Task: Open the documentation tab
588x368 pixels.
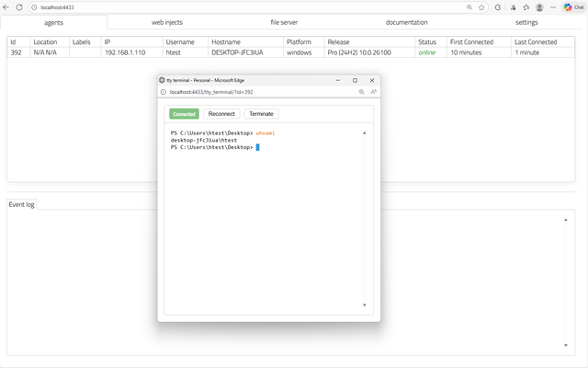Action: coord(406,22)
